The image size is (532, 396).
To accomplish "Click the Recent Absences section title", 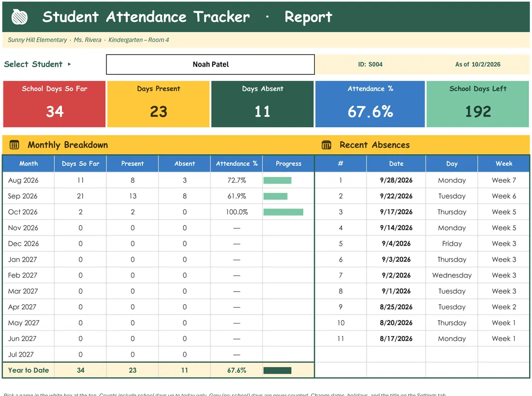I will point(374,145).
